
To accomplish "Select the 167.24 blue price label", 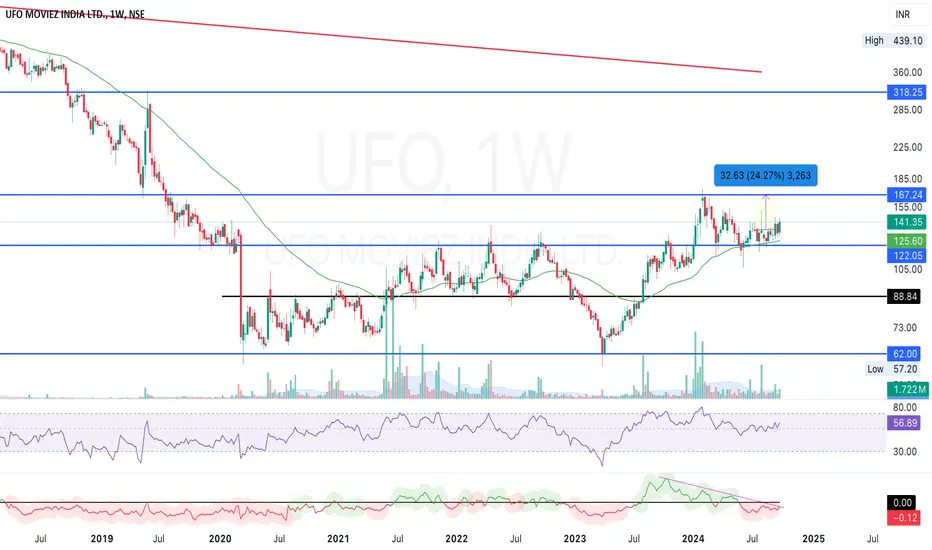I will click(x=906, y=194).
